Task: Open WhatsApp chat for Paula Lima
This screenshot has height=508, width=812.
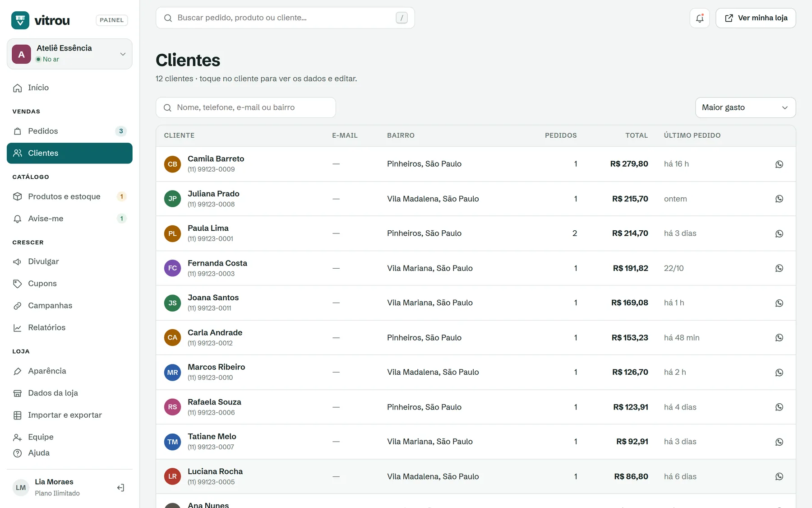Action: [x=779, y=233]
